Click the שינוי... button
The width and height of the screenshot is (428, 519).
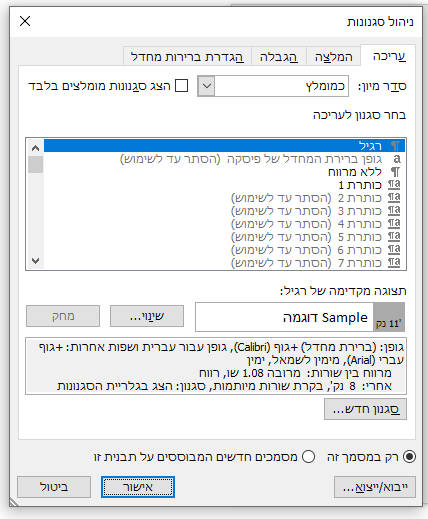pos(147,316)
